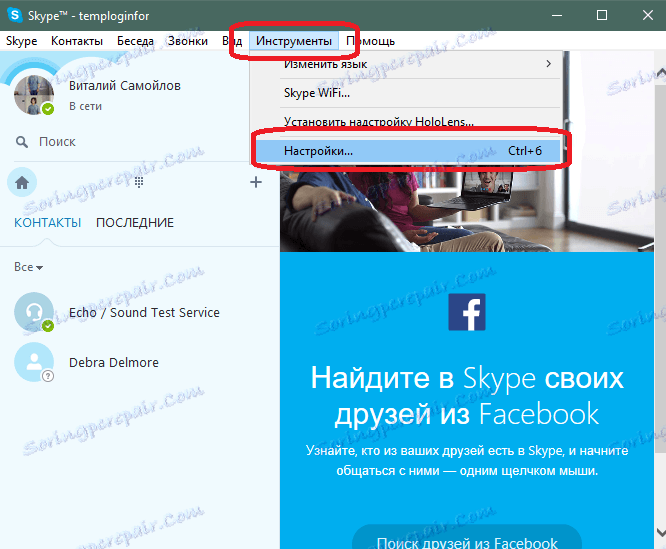Open the Контакты menu
666x549 pixels.
tap(77, 41)
